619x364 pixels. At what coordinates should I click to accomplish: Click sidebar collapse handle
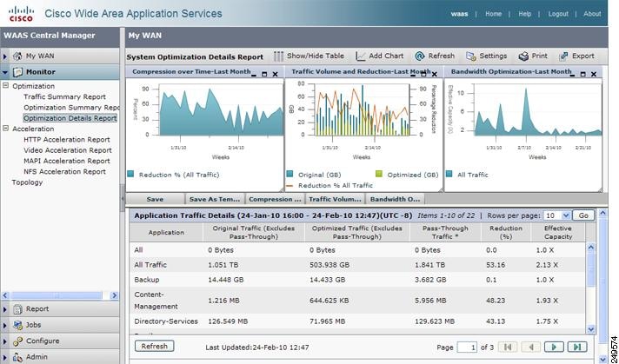123,197
